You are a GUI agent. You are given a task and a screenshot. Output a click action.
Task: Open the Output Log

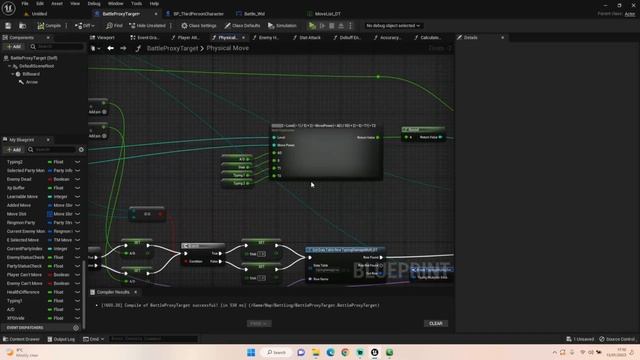coord(61,339)
